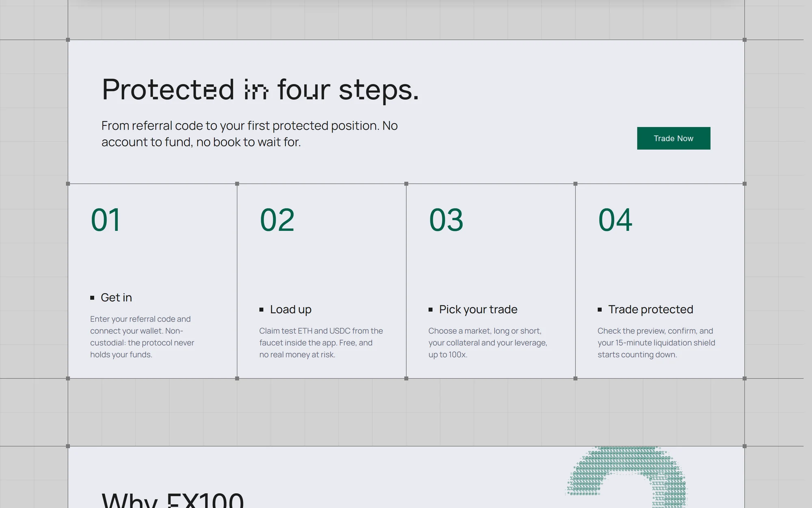Viewport: 812px width, 508px height.
Task: Click the 'Trade protected' step title
Action: coord(650,309)
